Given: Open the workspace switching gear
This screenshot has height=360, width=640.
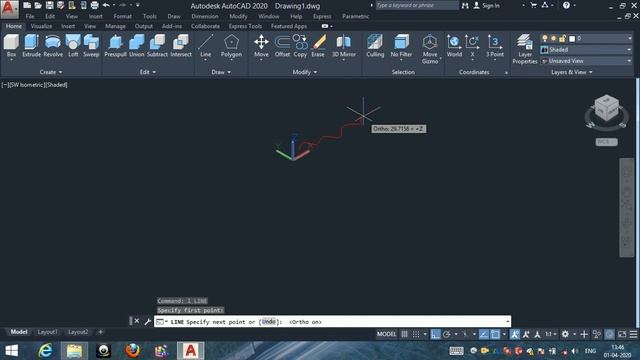Looking at the screenshot, I should [x=565, y=334].
